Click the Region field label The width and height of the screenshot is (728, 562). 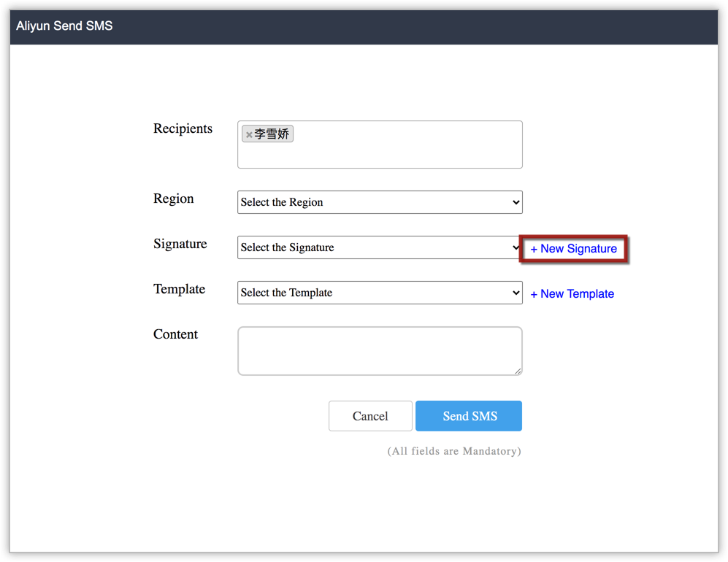pyautogui.click(x=173, y=199)
